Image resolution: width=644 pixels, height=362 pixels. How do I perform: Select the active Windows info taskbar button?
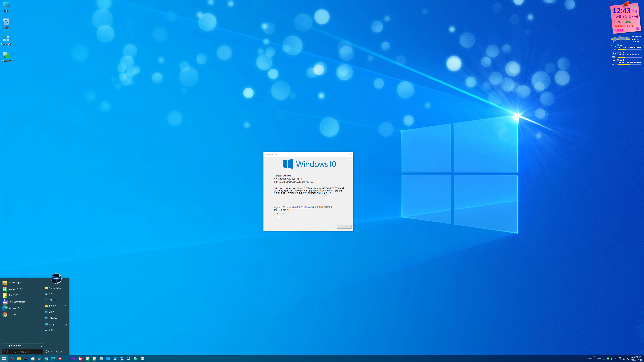tap(142, 358)
